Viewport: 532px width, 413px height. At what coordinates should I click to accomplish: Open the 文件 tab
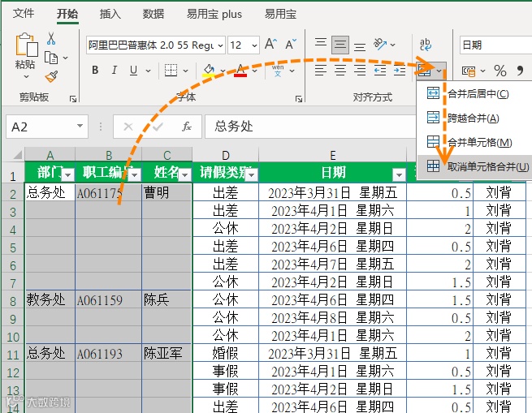tap(24, 14)
